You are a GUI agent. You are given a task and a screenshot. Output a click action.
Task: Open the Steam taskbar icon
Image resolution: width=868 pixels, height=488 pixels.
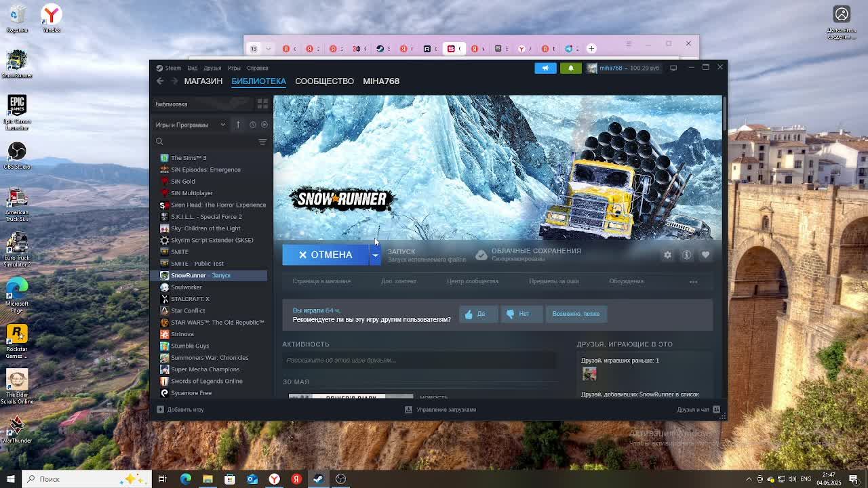(x=319, y=479)
